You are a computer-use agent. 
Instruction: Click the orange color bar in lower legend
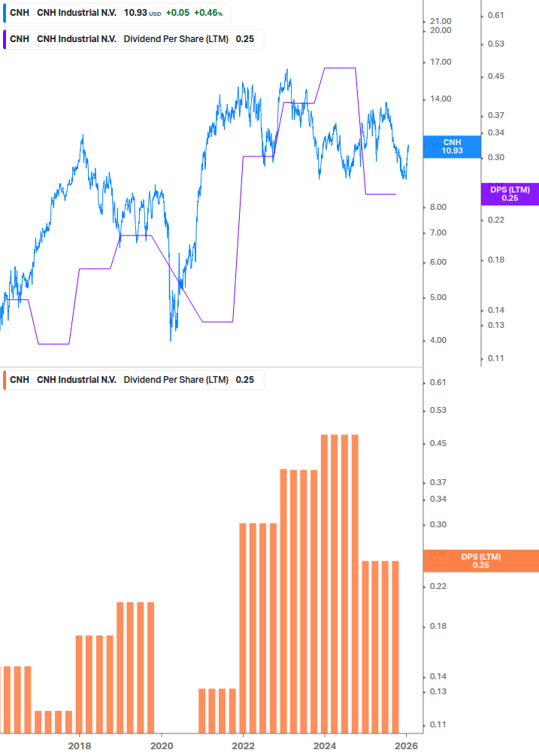pyautogui.click(x=5, y=380)
